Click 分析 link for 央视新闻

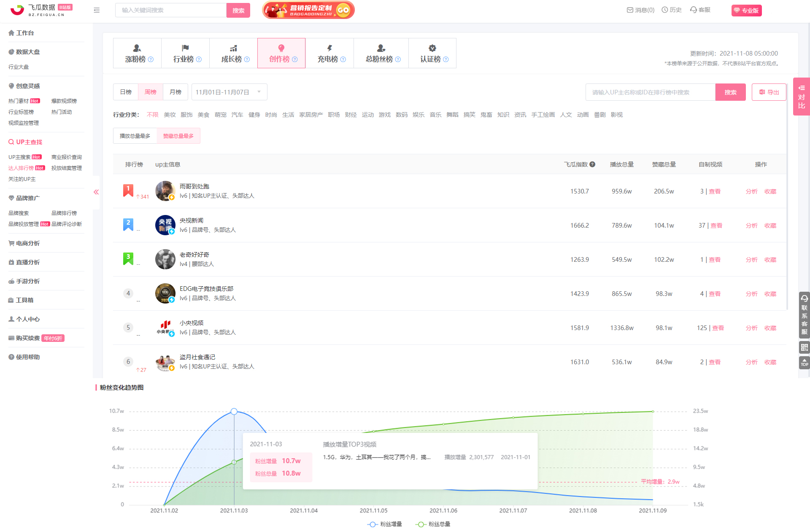751,226
